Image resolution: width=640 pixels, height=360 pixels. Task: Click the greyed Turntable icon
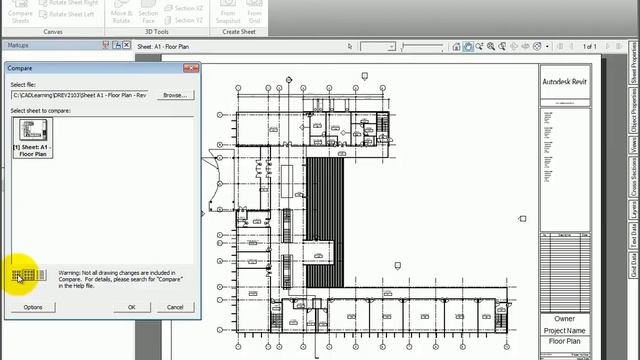[x=525, y=47]
